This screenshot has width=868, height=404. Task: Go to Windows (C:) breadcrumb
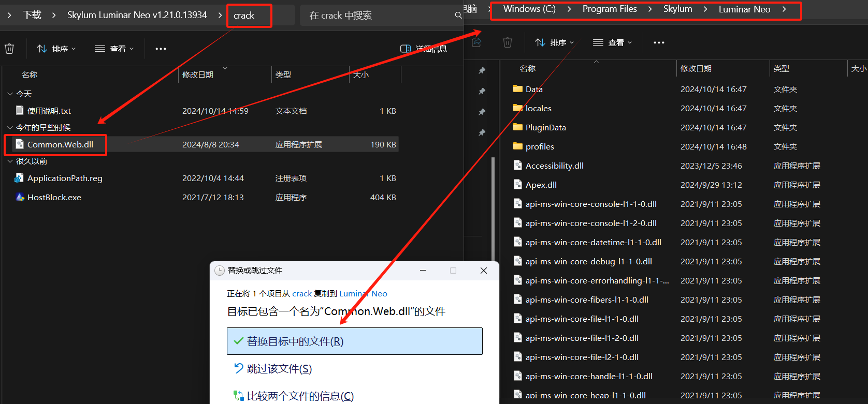[x=529, y=9]
